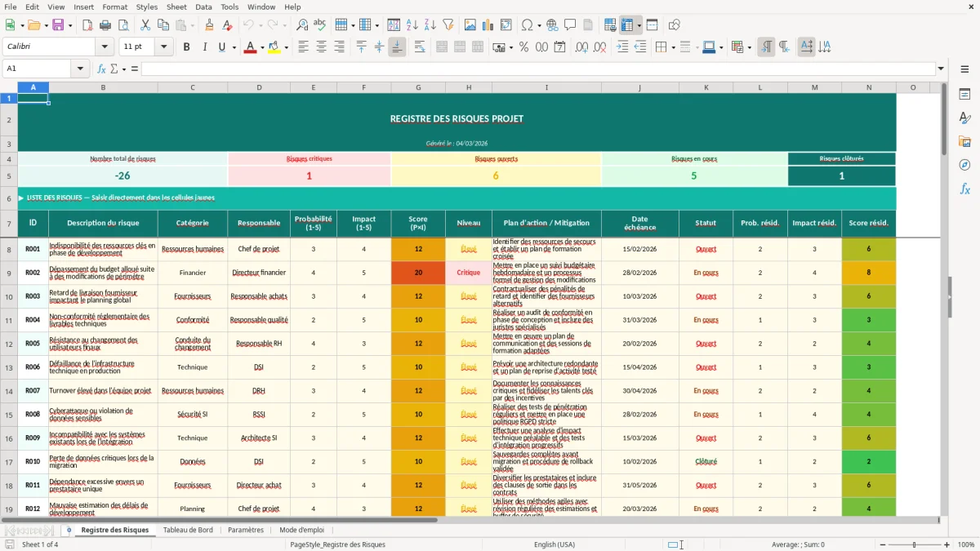This screenshot has width=980, height=551.
Task: Click the AutoFilter funnel icon
Action: pyautogui.click(x=448, y=25)
